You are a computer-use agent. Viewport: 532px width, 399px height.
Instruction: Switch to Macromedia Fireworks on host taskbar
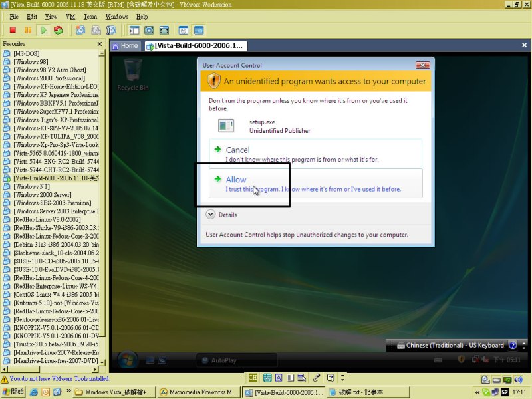click(199, 392)
